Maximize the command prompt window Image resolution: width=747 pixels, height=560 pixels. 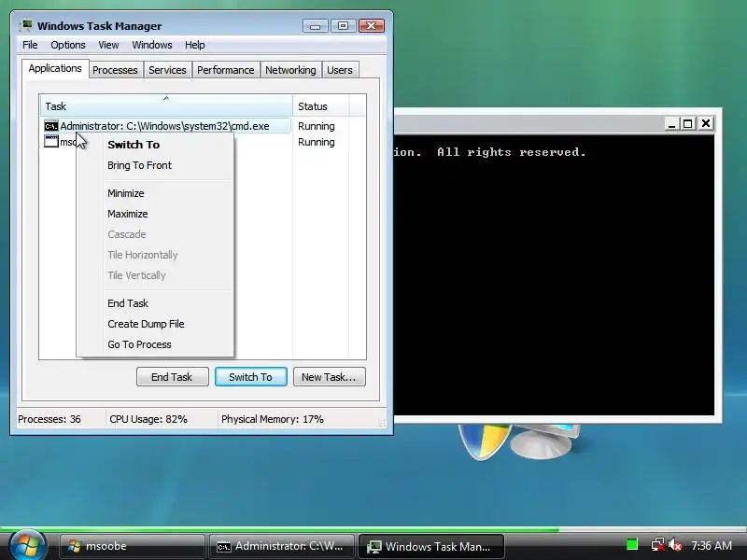pyautogui.click(x=688, y=124)
